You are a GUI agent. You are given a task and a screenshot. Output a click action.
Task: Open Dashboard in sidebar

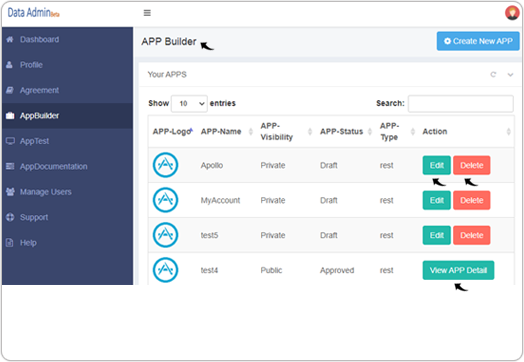(67, 39)
